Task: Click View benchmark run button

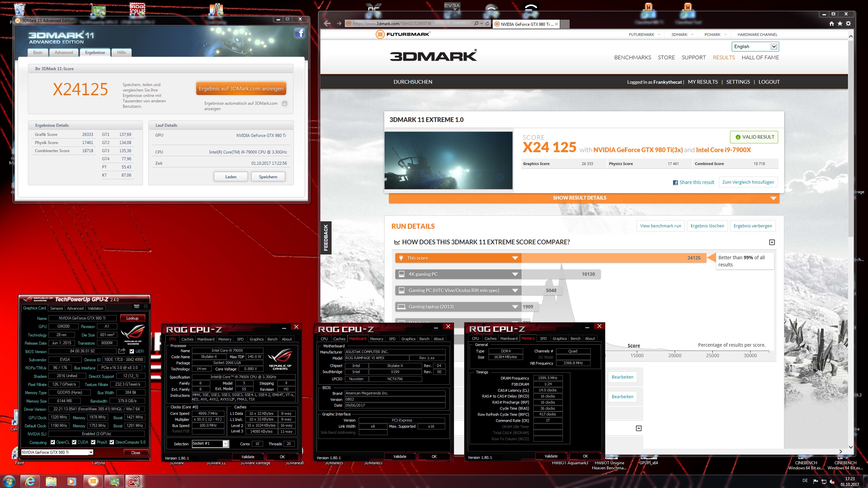Action: (660, 226)
